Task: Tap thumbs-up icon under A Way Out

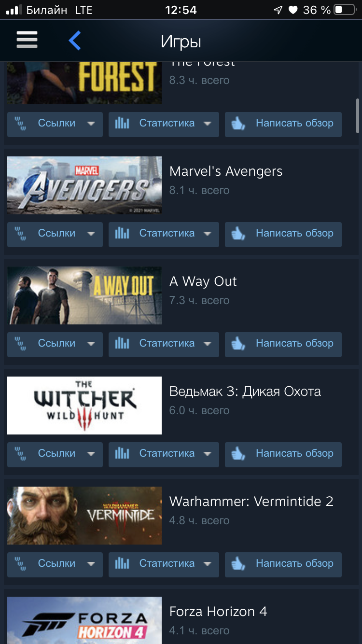Action: click(x=238, y=344)
